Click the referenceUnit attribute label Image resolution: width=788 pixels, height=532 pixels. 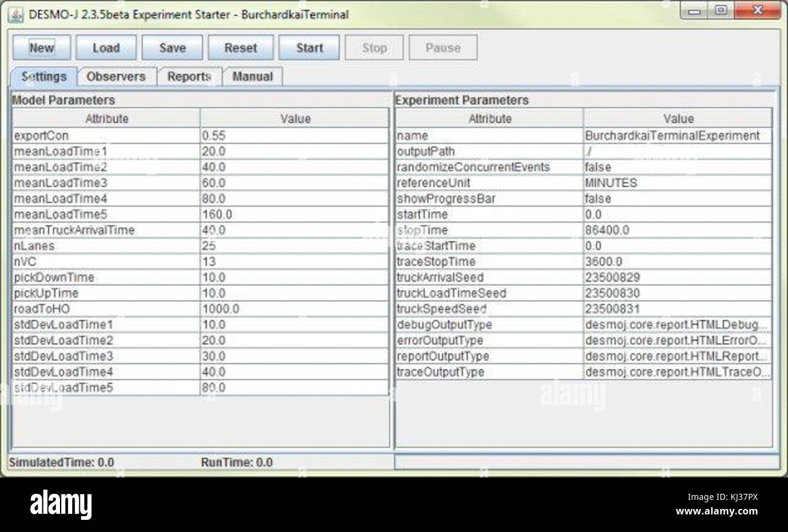point(433,183)
